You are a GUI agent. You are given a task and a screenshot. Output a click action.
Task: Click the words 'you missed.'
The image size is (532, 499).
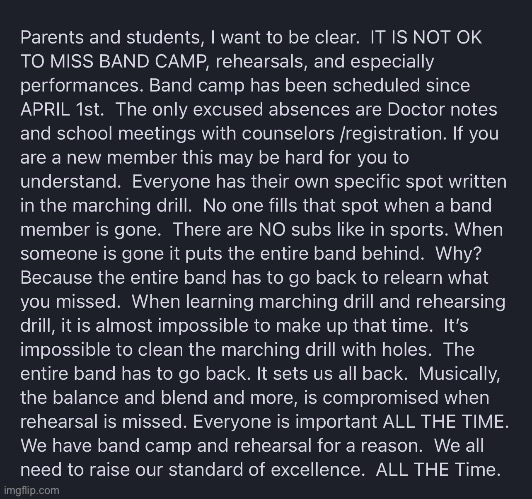pyautogui.click(x=71, y=302)
